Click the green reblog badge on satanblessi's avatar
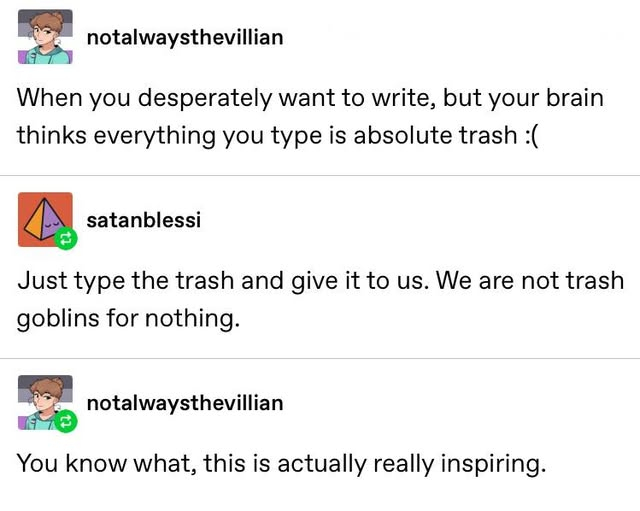Image resolution: width=640 pixels, height=511 pixels. pyautogui.click(x=66, y=240)
